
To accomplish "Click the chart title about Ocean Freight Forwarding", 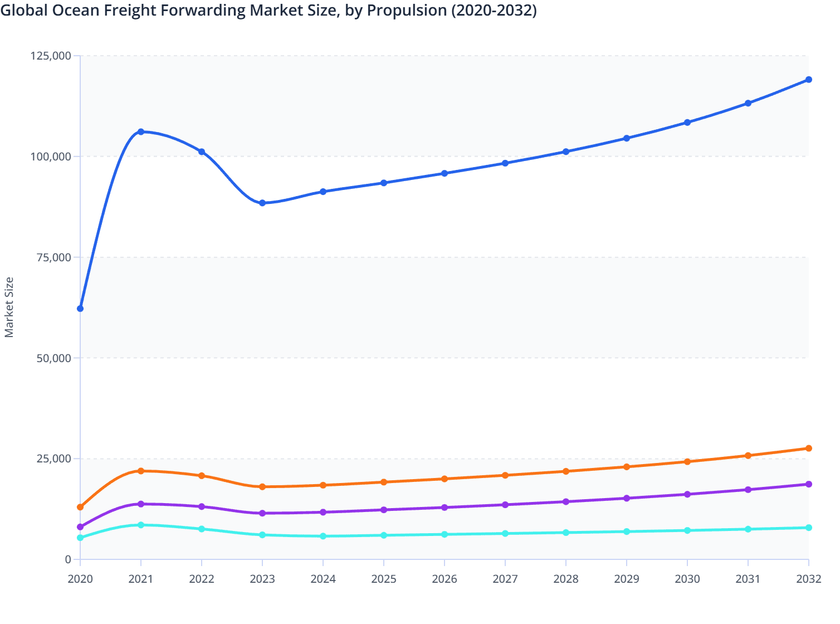I will tap(268, 11).
